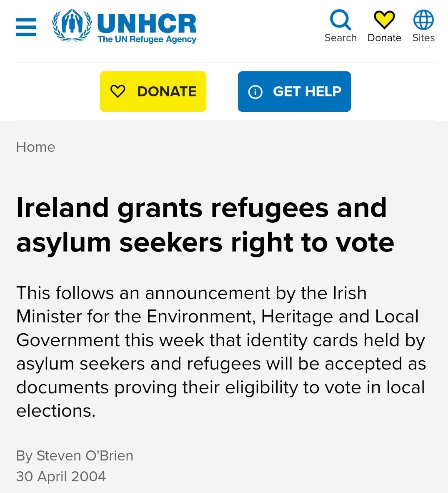The height and width of the screenshot is (493, 448).
Task: Click the summary paragraph about identity cards
Action: pyautogui.click(x=221, y=352)
